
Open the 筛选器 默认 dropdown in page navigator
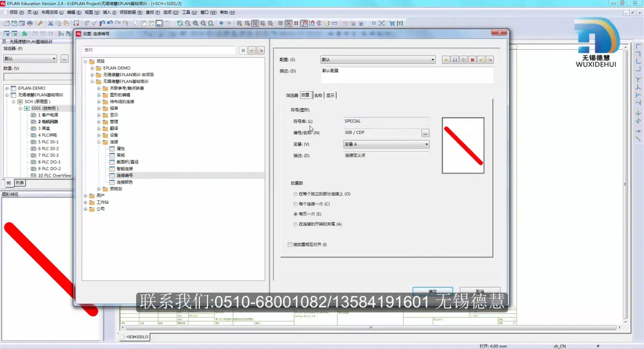pyautogui.click(x=30, y=59)
